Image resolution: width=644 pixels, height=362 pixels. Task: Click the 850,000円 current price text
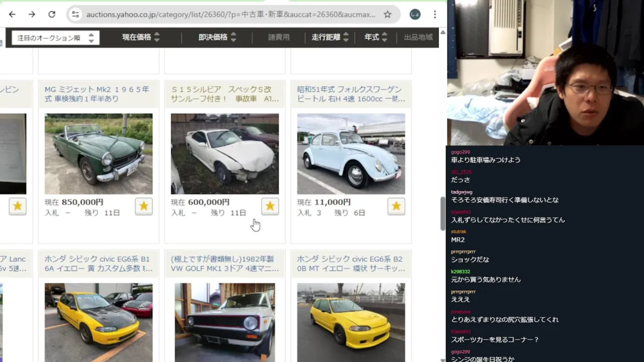tap(83, 202)
